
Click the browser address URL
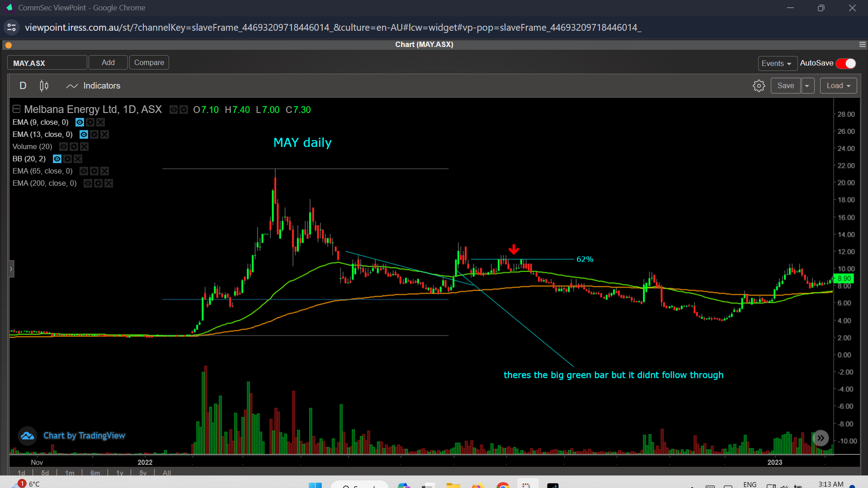coord(333,28)
